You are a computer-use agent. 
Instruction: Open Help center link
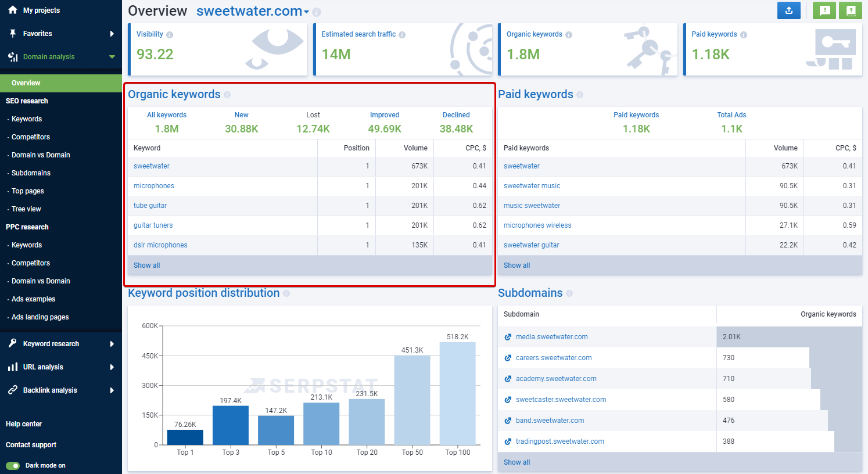point(24,424)
